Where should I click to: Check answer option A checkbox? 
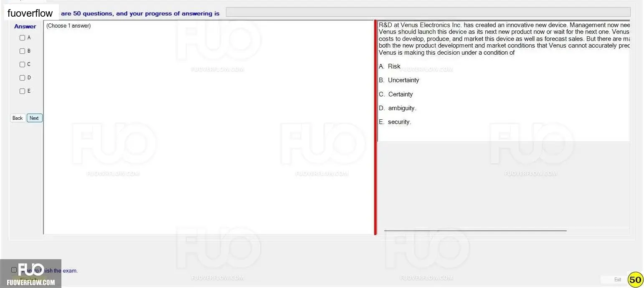tap(23, 38)
